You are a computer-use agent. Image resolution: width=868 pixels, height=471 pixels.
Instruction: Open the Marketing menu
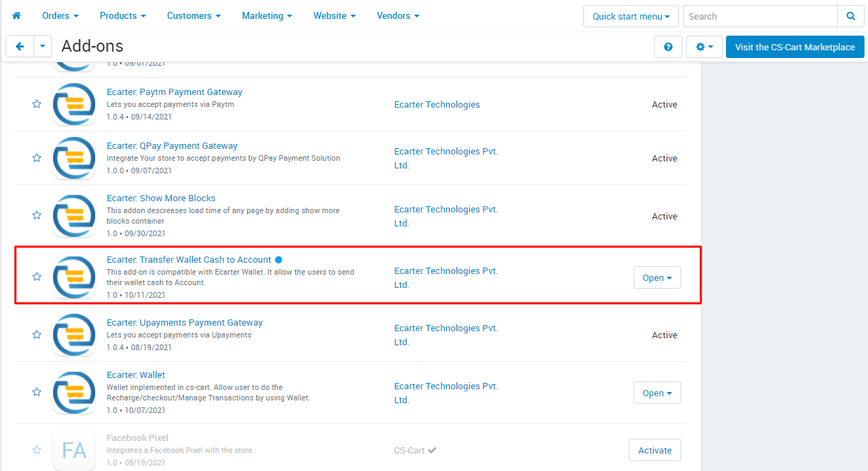tap(267, 15)
